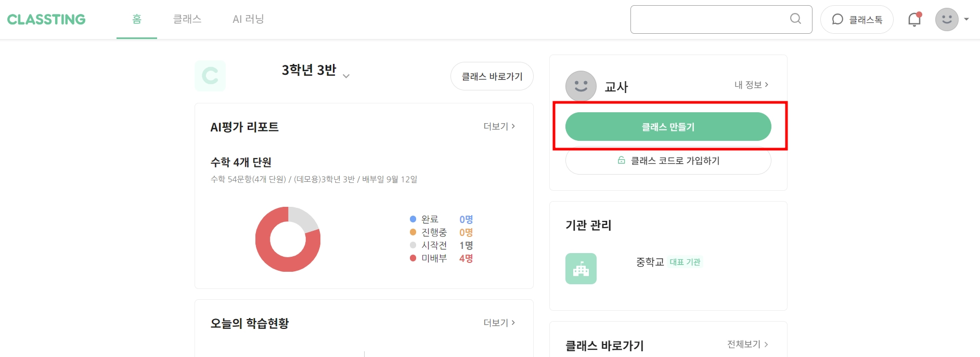The height and width of the screenshot is (357, 980).
Task: Click the middle school institution icon
Action: click(x=581, y=269)
